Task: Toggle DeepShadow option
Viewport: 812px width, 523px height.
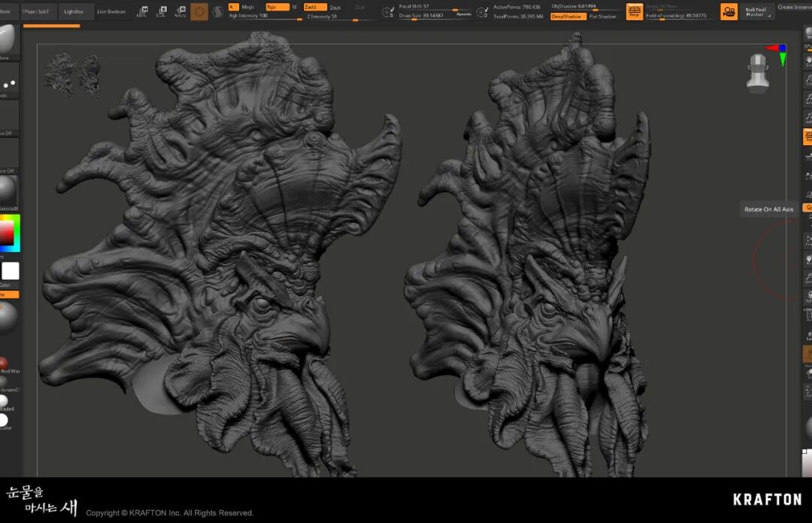Action: pos(568,17)
